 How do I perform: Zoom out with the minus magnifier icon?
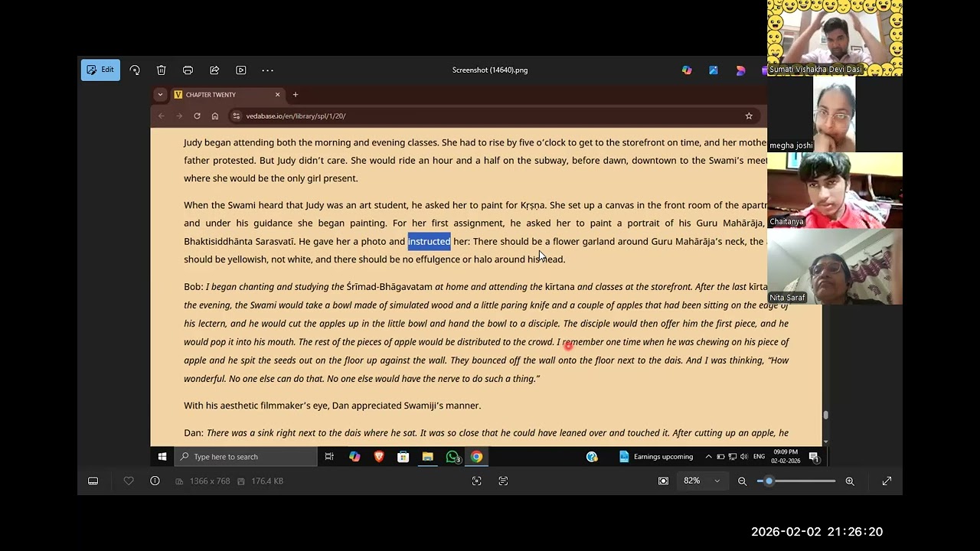point(742,481)
